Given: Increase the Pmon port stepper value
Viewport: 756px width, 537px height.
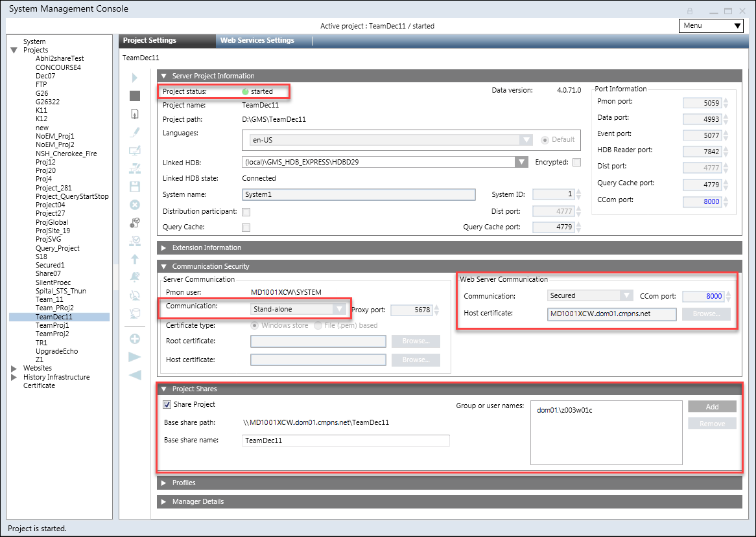Looking at the screenshot, I should [x=726, y=99].
